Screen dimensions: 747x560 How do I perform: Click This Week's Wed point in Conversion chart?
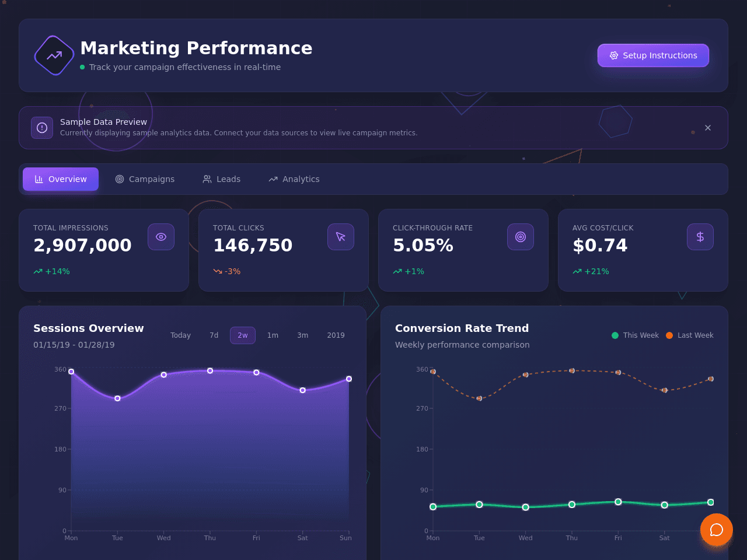(525, 508)
